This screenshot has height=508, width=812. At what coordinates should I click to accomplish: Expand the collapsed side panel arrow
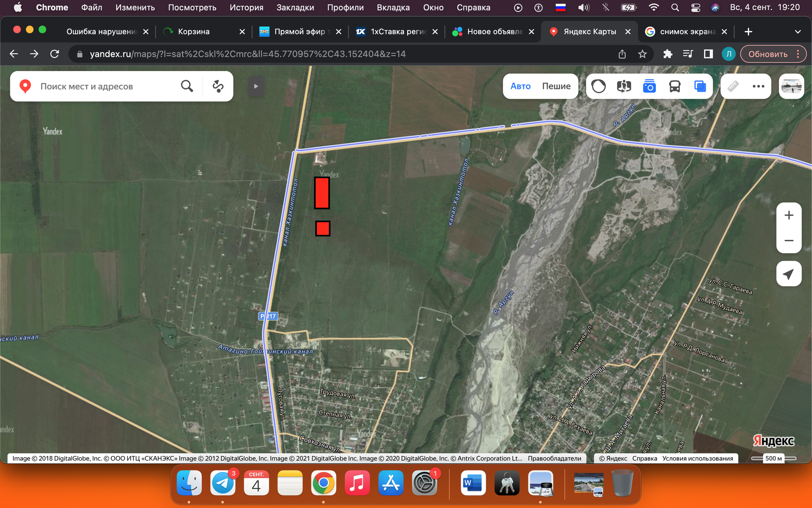[x=256, y=86]
